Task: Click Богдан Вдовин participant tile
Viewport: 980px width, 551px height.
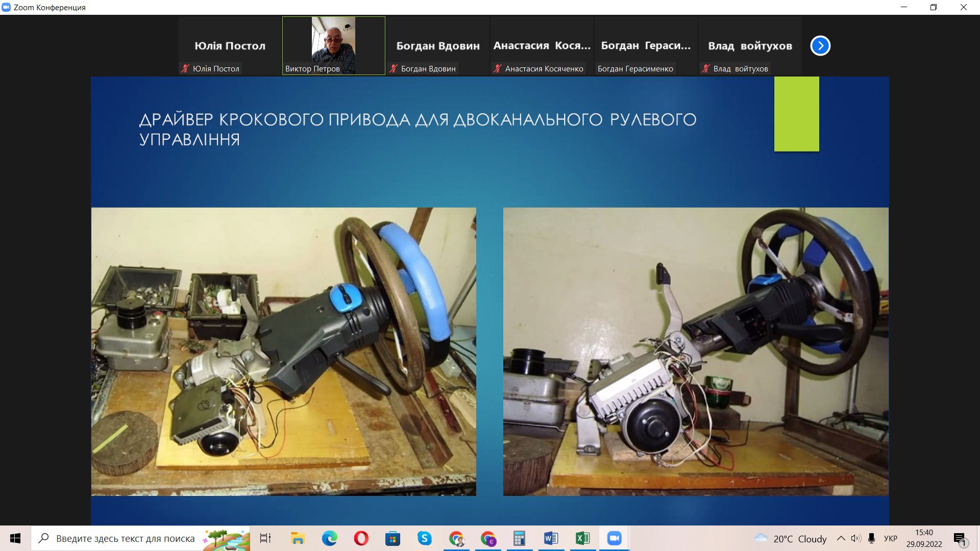Action: pos(438,45)
